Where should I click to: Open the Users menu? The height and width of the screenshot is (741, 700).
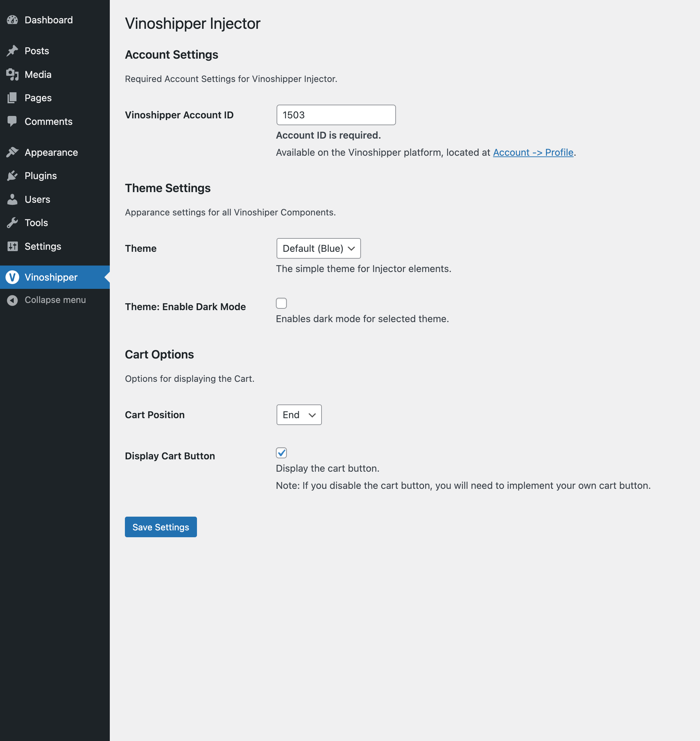click(x=55, y=199)
